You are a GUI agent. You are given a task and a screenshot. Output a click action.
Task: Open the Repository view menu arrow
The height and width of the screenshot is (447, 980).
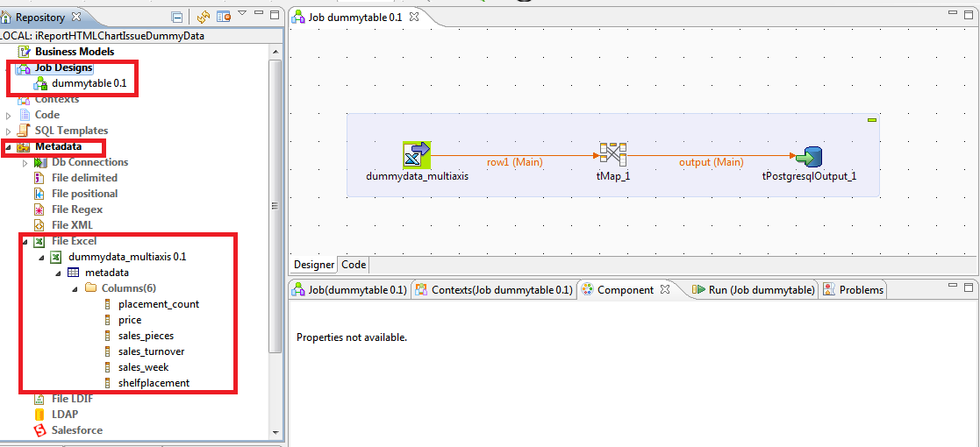pyautogui.click(x=242, y=14)
